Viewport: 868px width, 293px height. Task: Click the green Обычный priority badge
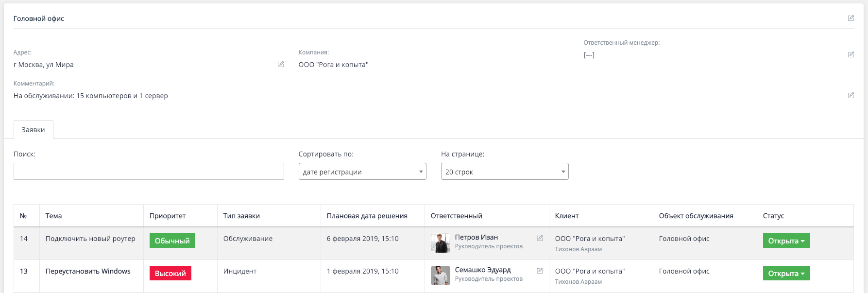click(172, 241)
